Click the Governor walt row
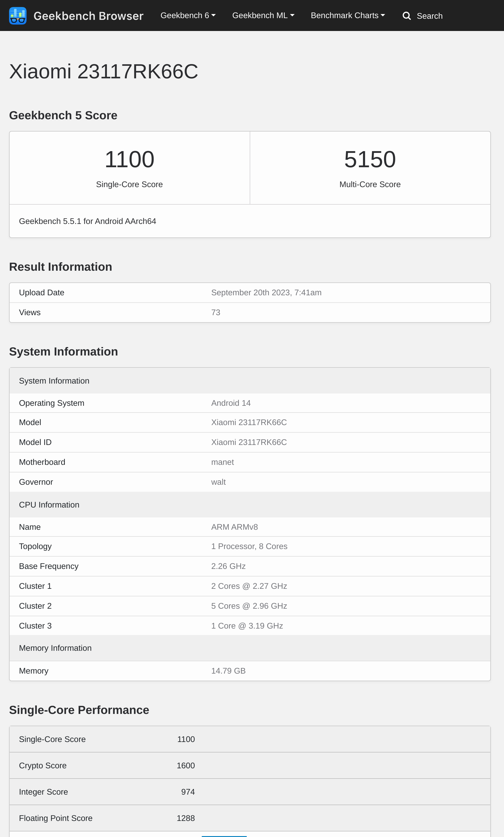 tap(250, 482)
